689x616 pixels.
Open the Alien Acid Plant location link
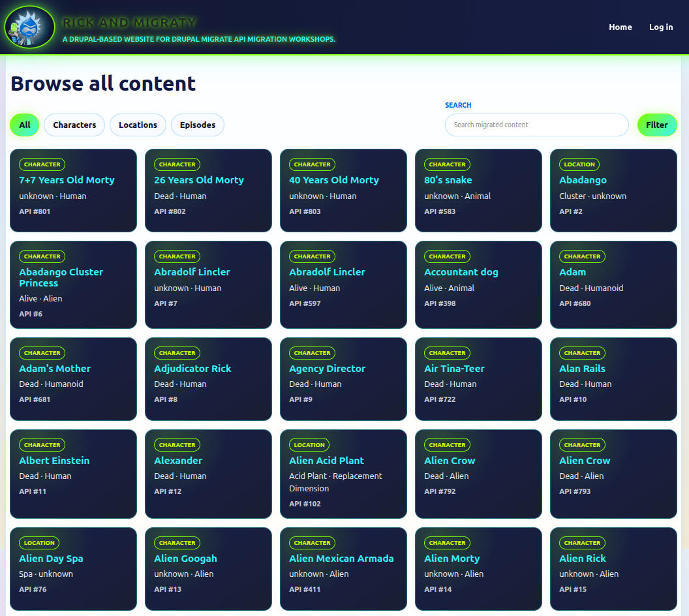point(326,461)
